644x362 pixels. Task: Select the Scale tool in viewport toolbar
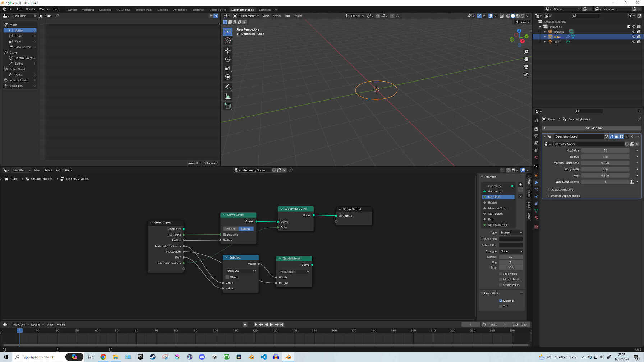pos(227,68)
